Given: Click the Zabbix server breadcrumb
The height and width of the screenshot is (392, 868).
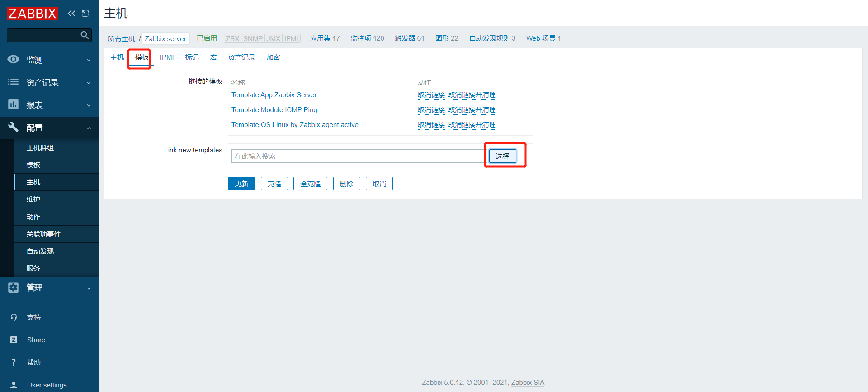Looking at the screenshot, I should point(165,38).
